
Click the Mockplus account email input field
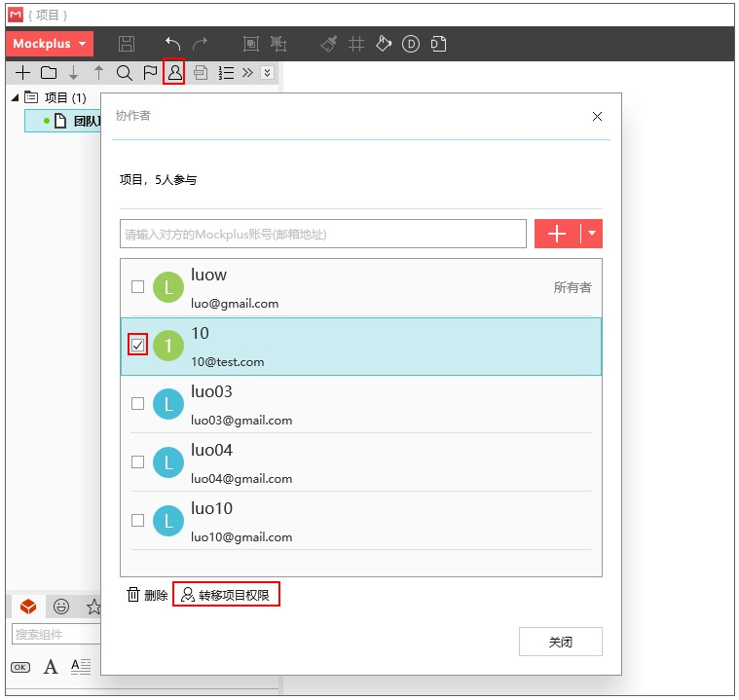point(322,234)
